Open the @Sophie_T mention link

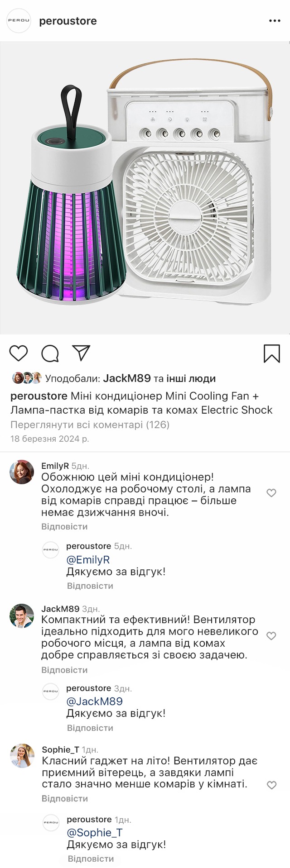coord(95,833)
